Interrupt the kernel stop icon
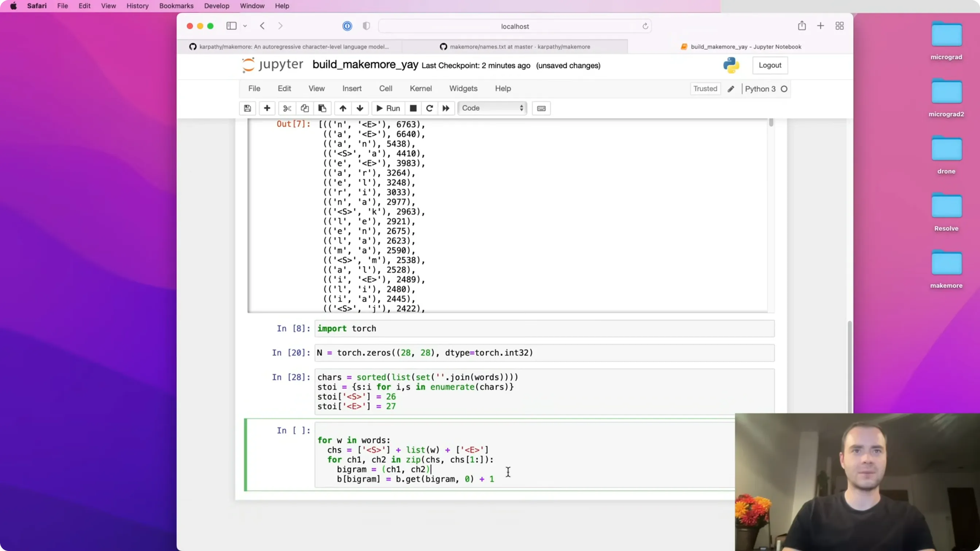Image resolution: width=980 pixels, height=551 pixels. click(413, 108)
